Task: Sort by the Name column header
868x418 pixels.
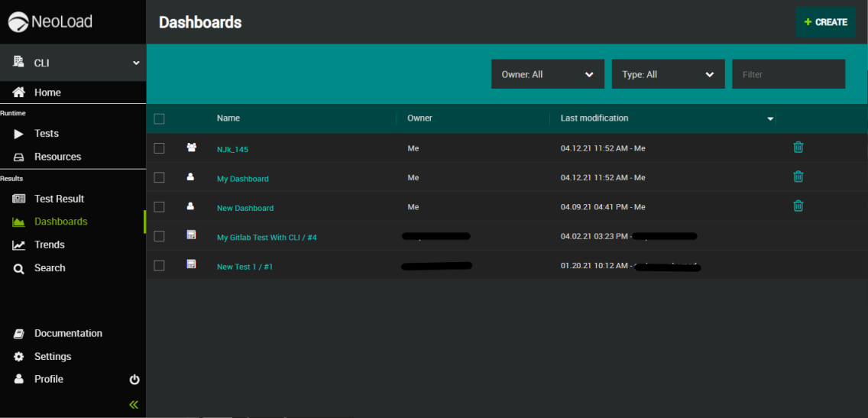Action: pyautogui.click(x=228, y=118)
